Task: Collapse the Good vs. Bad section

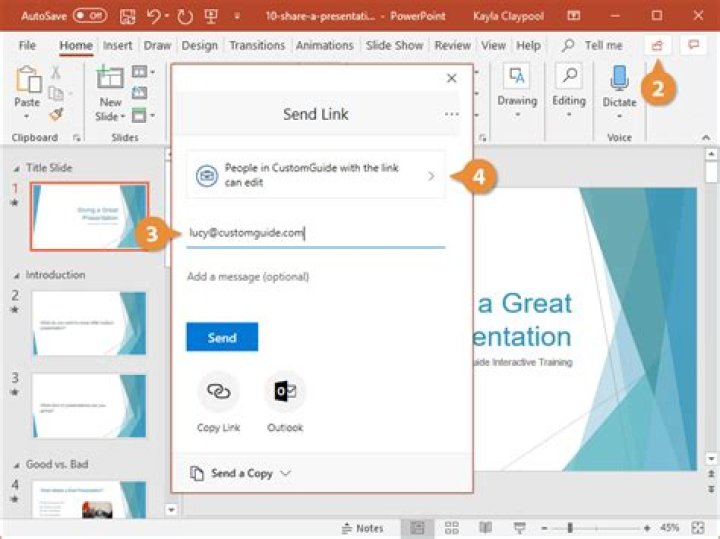Action: click(x=16, y=465)
